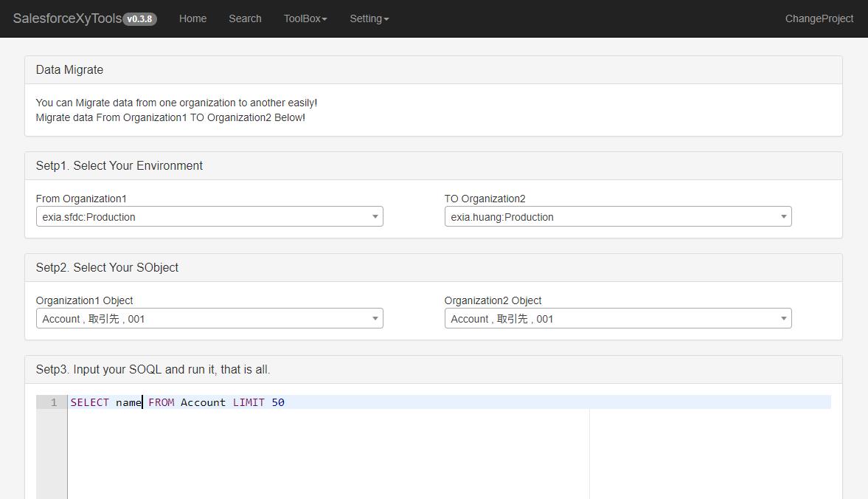Viewport: 868px width, 499px height.
Task: Click the SELECT keyword in the query
Action: click(x=90, y=402)
